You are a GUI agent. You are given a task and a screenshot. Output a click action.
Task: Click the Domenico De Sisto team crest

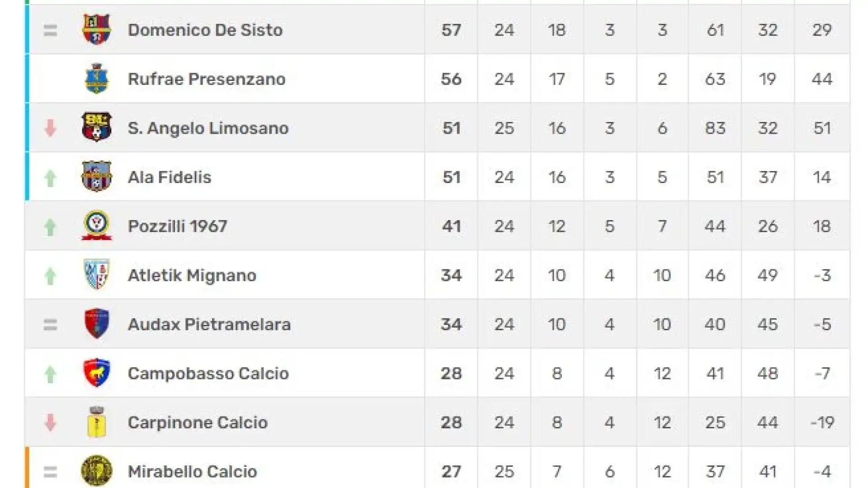pos(96,29)
